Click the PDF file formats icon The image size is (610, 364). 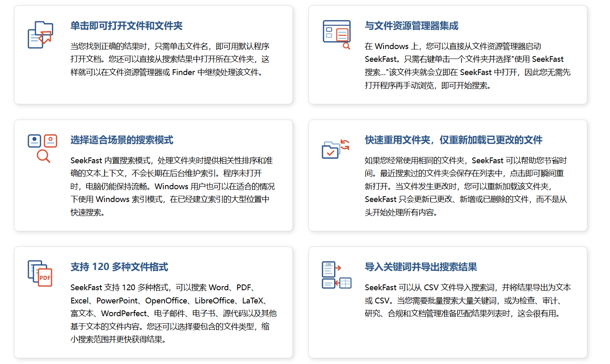coord(40,273)
